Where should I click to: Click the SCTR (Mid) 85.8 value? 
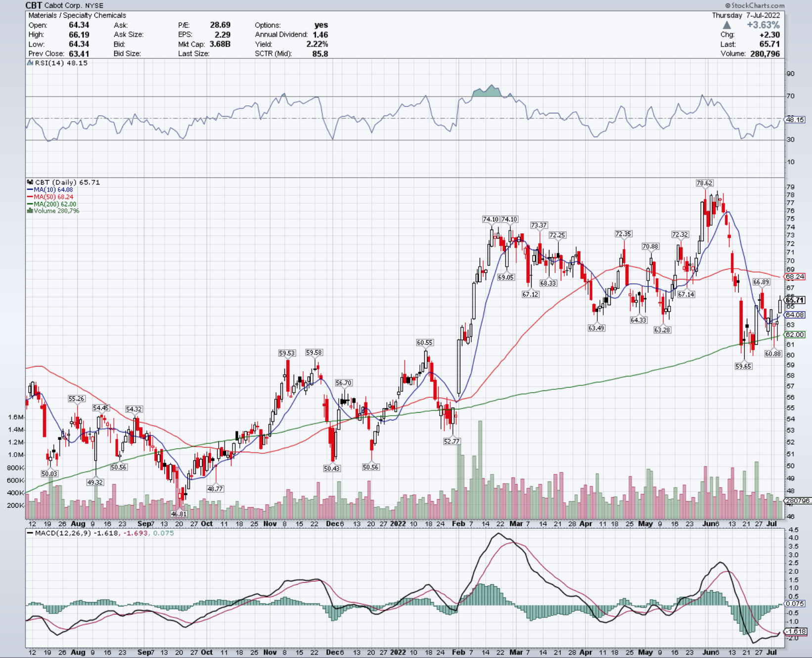point(320,53)
